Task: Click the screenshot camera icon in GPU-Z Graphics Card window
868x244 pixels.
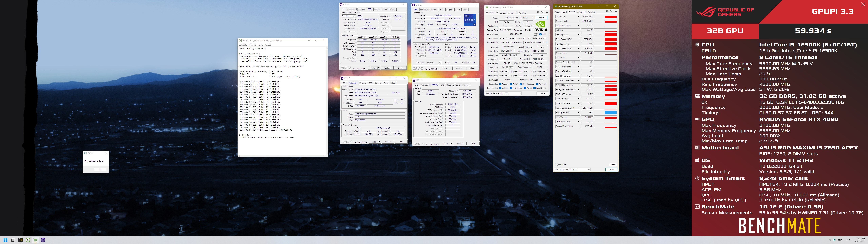Action: point(538,12)
